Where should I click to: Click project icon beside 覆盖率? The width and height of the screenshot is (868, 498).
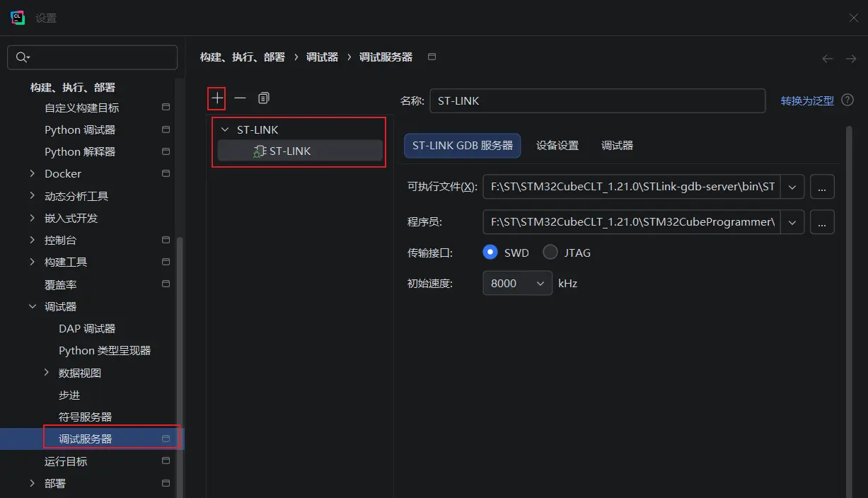(x=166, y=284)
